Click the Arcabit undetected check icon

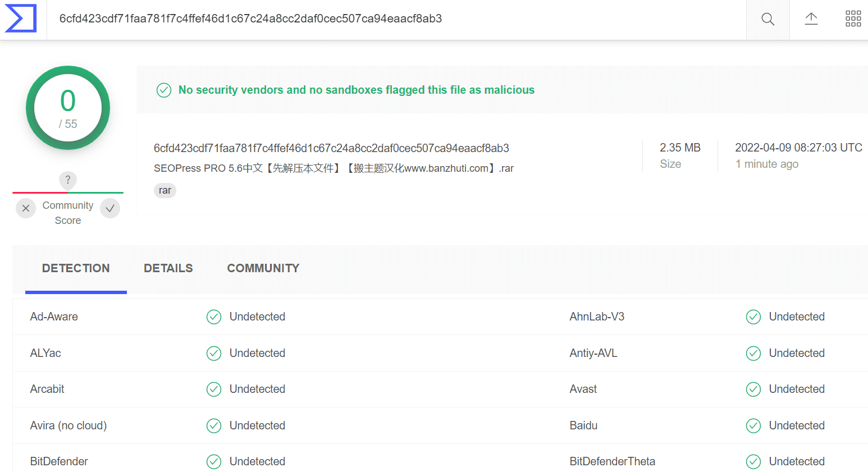214,389
